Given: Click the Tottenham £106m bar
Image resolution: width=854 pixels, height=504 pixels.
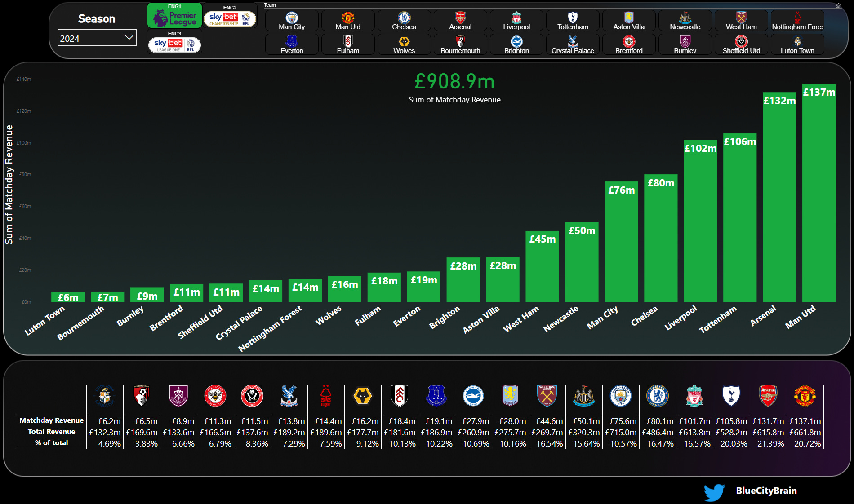Looking at the screenshot, I should 740,218.
